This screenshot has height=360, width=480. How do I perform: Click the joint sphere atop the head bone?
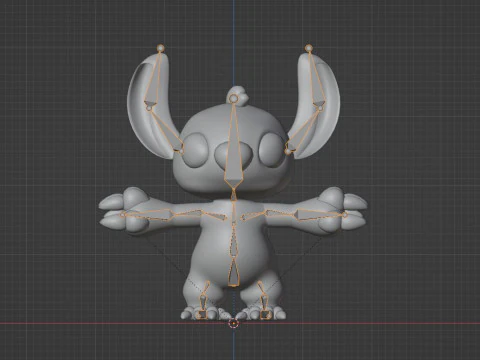click(x=233, y=98)
